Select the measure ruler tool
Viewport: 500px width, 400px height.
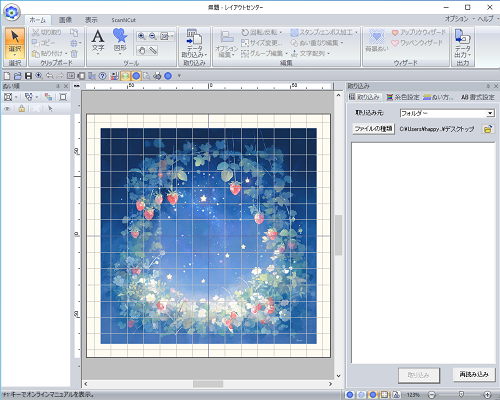[x=153, y=51]
